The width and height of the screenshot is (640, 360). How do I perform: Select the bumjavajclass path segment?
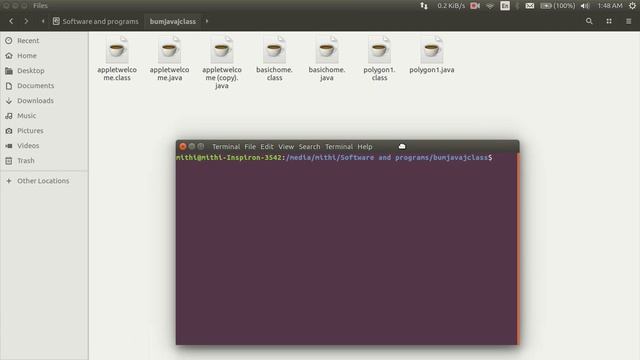tap(173, 21)
